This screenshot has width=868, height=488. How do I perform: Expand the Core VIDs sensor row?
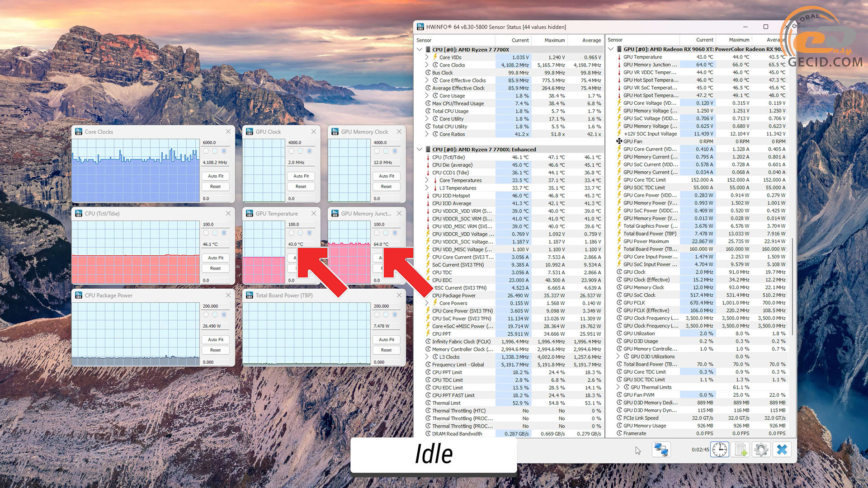click(427, 57)
